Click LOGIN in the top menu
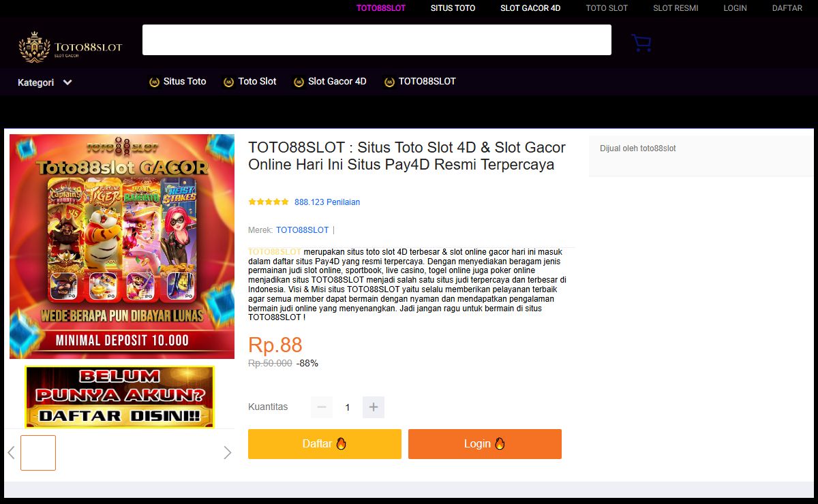Screen dimensions: 818x504 coord(736,8)
